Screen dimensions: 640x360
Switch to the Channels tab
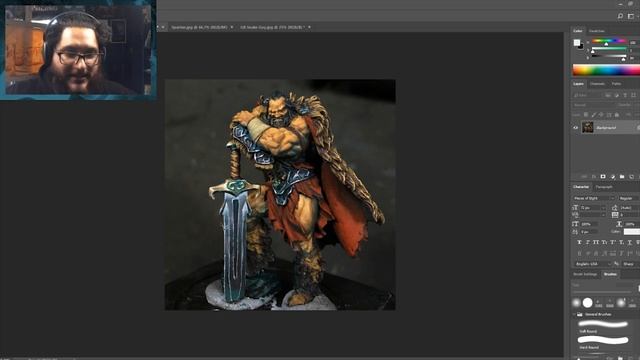(597, 84)
